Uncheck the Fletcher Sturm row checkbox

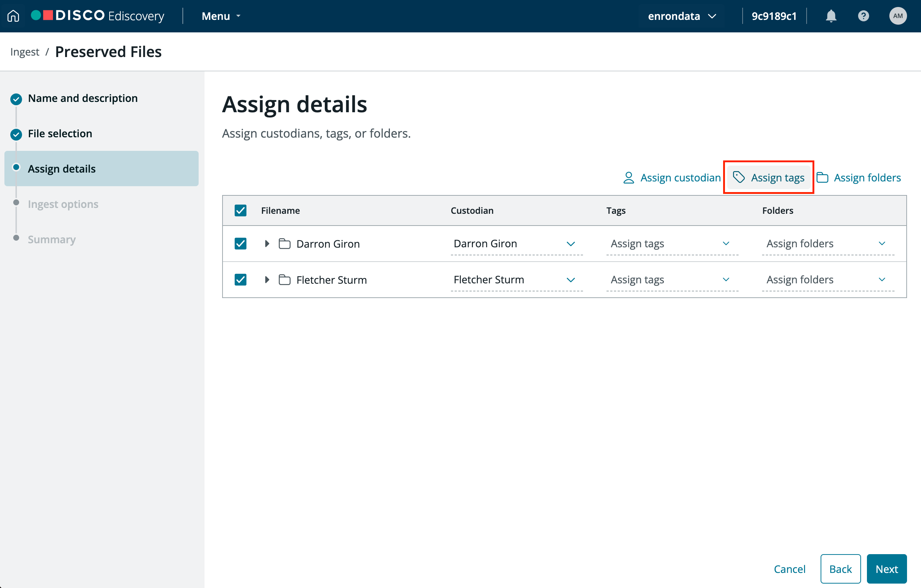pos(240,280)
